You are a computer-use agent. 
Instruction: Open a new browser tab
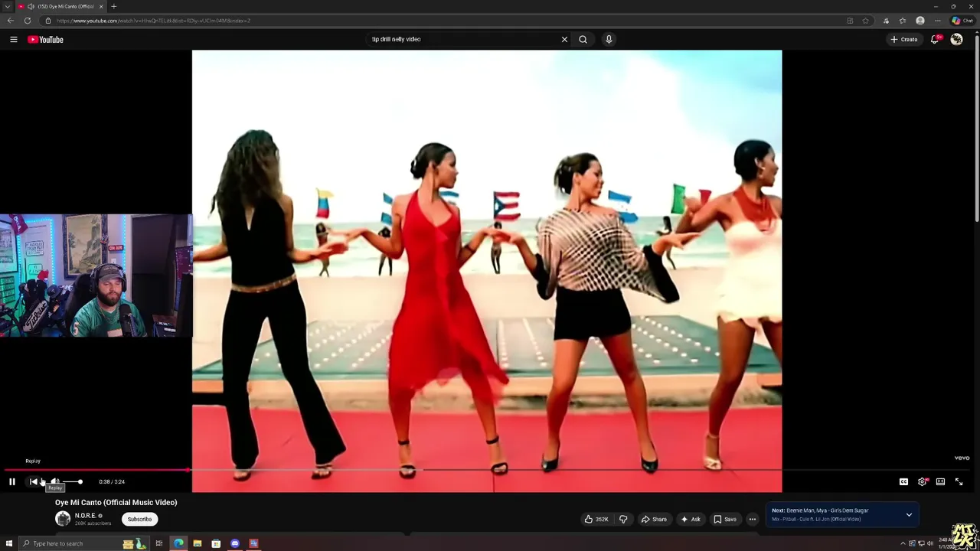click(x=113, y=6)
